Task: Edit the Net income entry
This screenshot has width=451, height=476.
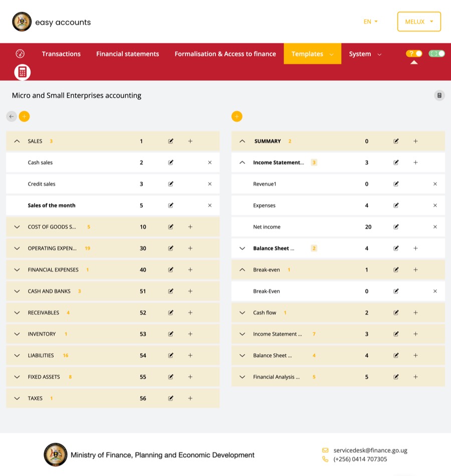Action: tap(396, 227)
